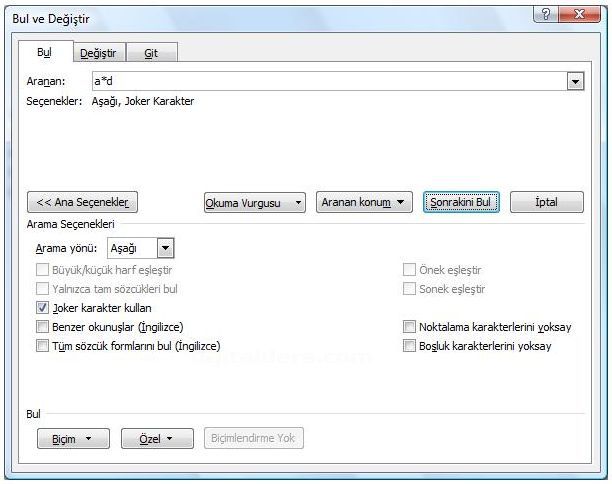The height and width of the screenshot is (484, 612).
Task: Click the 'Aşağı, Joker Karakter' options text
Action: click(143, 101)
